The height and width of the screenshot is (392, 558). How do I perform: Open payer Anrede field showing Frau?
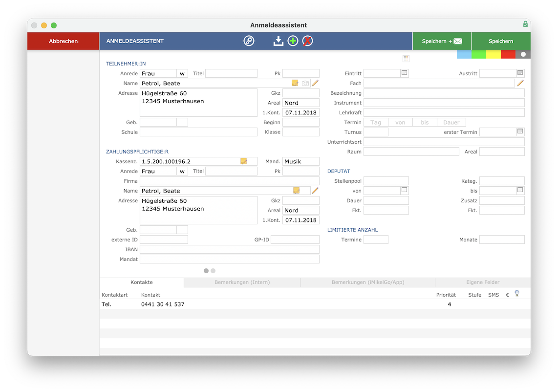coord(158,171)
